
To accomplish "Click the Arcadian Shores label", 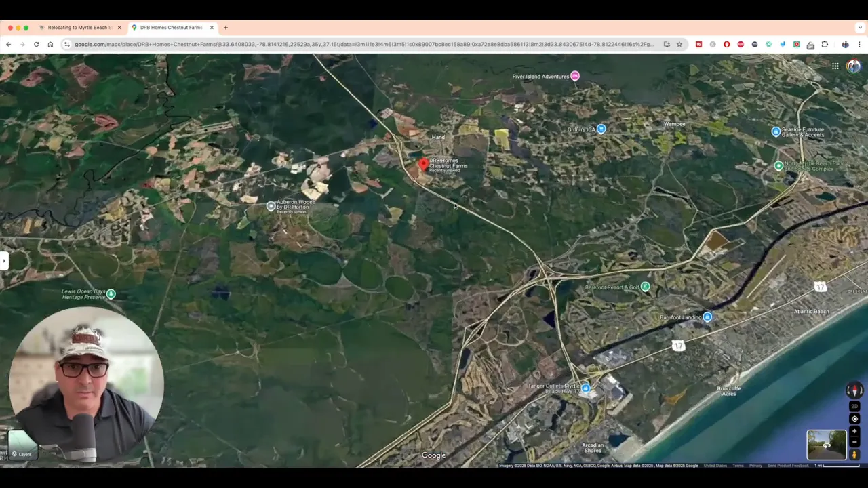I will (x=593, y=448).
